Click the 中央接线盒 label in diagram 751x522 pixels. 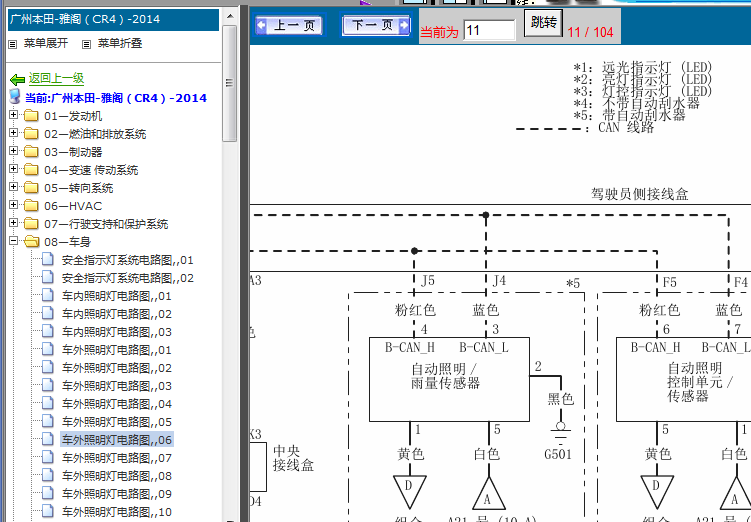pyautogui.click(x=293, y=458)
